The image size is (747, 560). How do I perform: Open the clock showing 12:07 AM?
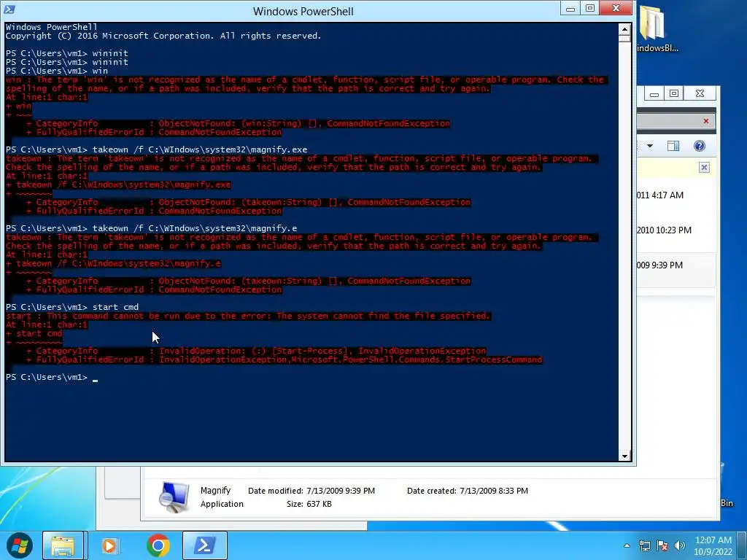[713, 540]
